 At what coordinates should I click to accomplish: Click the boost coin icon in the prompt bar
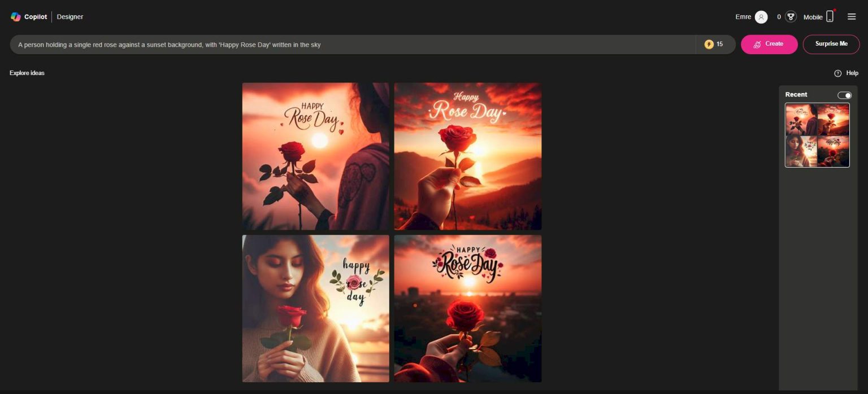pyautogui.click(x=709, y=43)
